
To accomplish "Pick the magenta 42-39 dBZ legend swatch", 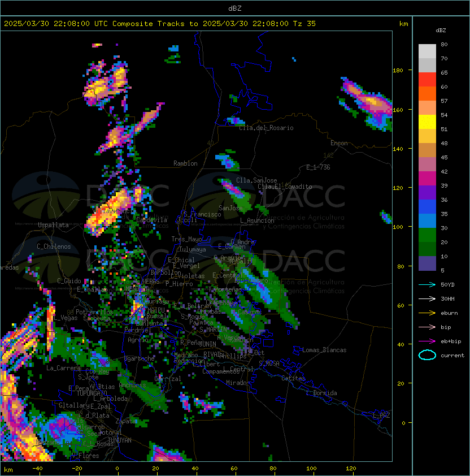I will coord(427,179).
